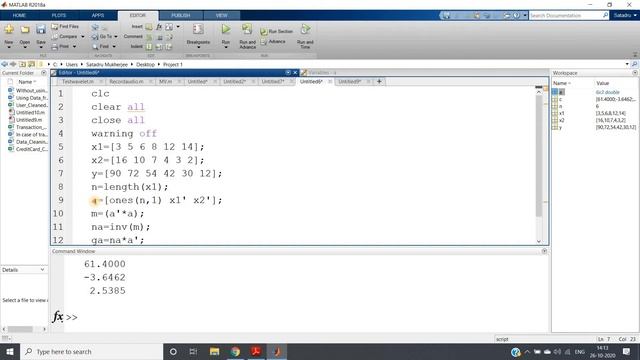
Task: Click Compare in the File group
Action: pos(65,37)
